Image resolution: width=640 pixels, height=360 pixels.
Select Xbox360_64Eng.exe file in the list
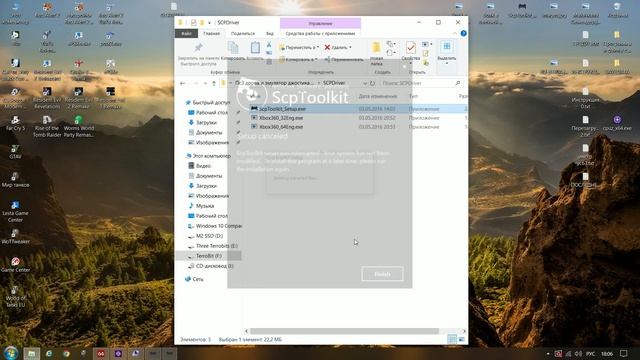(x=281, y=127)
